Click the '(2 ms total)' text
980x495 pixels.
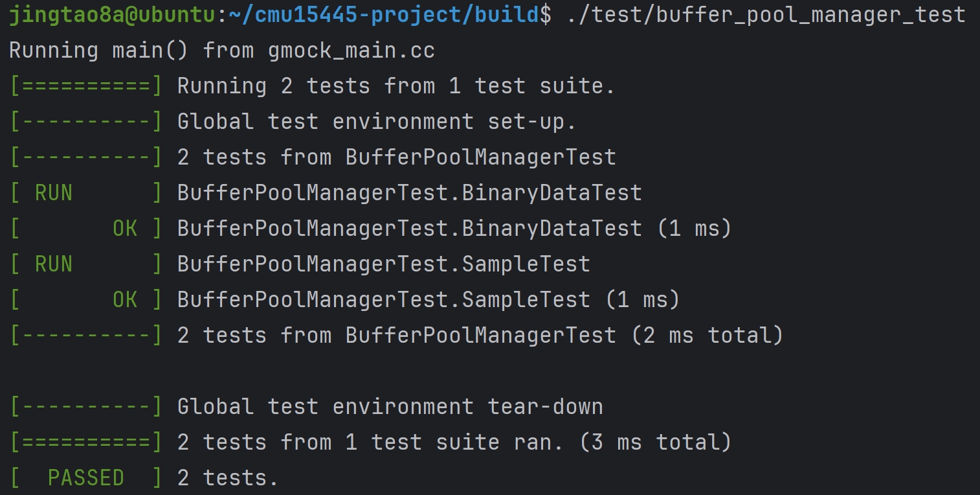(x=707, y=336)
